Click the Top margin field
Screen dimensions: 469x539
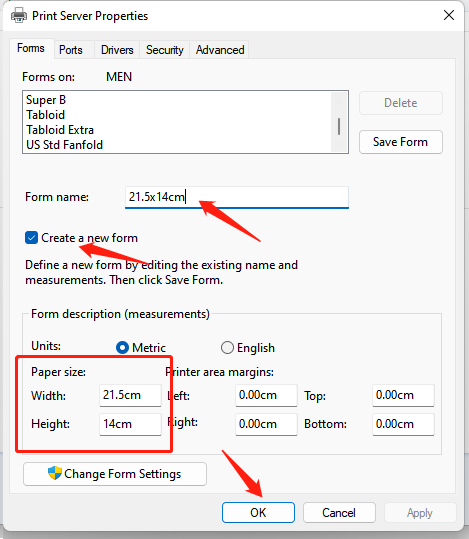[403, 395]
